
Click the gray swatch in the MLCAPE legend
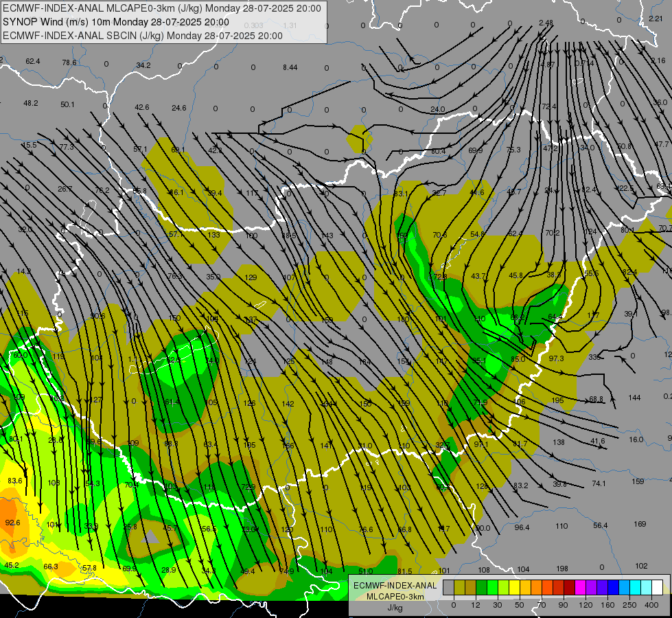[x=449, y=587]
